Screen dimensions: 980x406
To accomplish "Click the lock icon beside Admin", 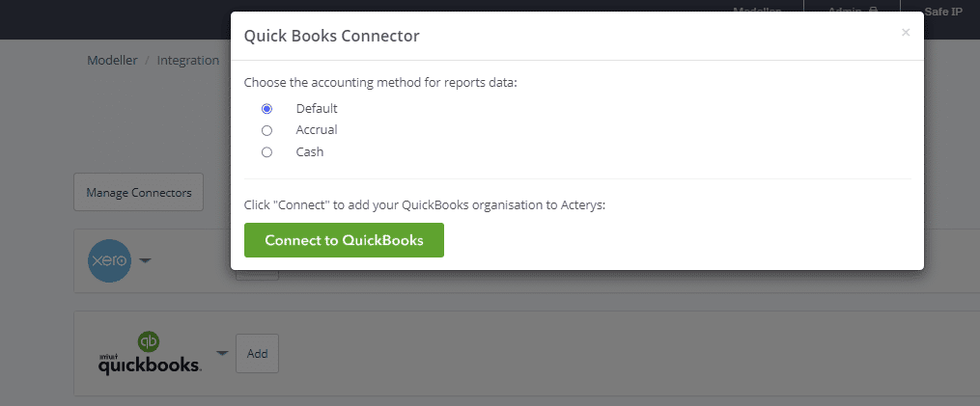I will click(873, 11).
